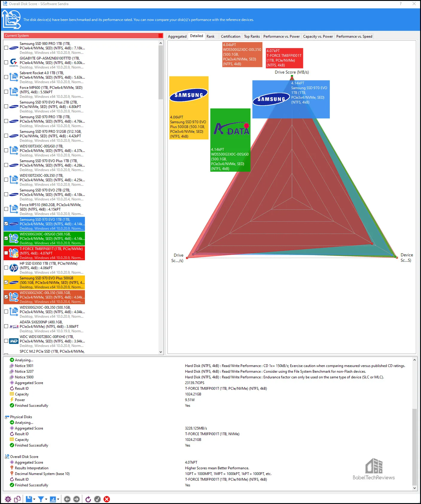The height and width of the screenshot is (504, 421).
Task: Check the Samsung SSD 980 PRO 1TB checkbox
Action: (6, 48)
